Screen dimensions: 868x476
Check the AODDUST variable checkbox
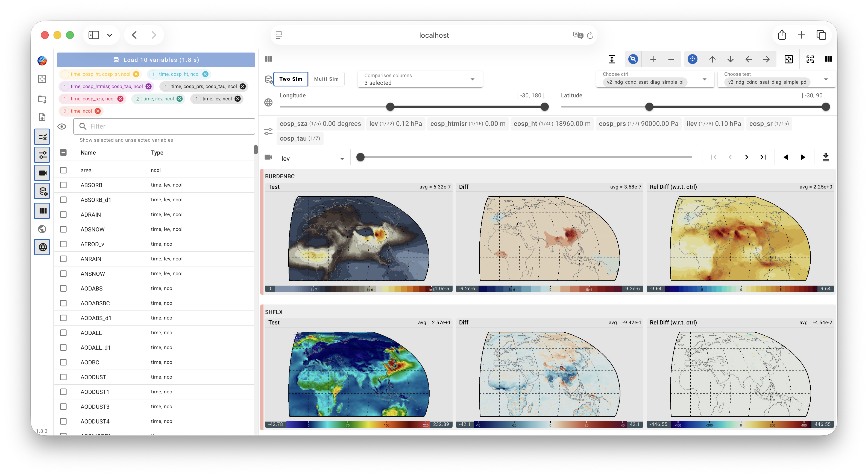tap(63, 377)
